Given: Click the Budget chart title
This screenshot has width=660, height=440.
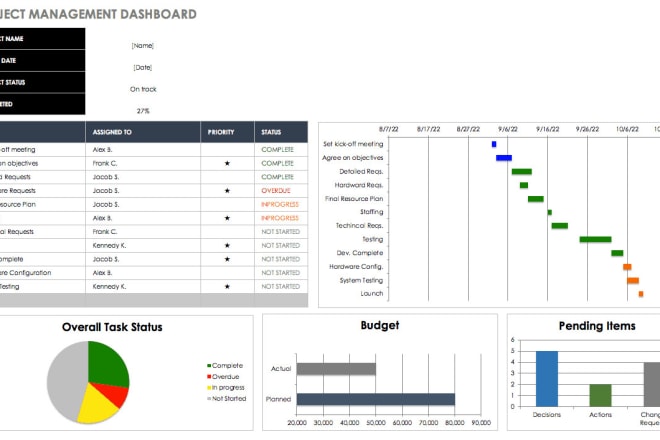Looking at the screenshot, I should point(380,325).
